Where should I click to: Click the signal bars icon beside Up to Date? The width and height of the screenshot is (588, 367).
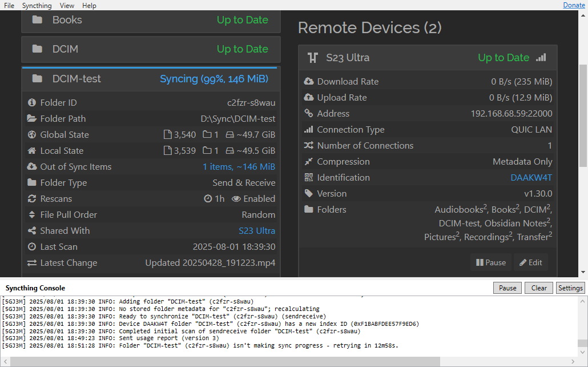541,57
